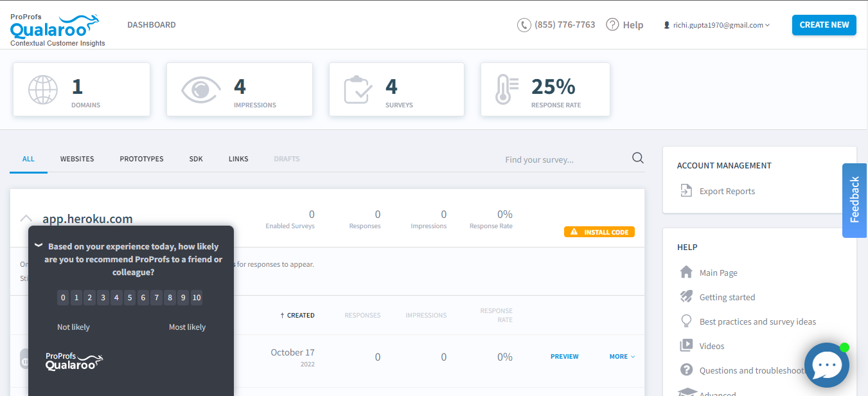Rate 7 on the NPS scale

click(156, 297)
